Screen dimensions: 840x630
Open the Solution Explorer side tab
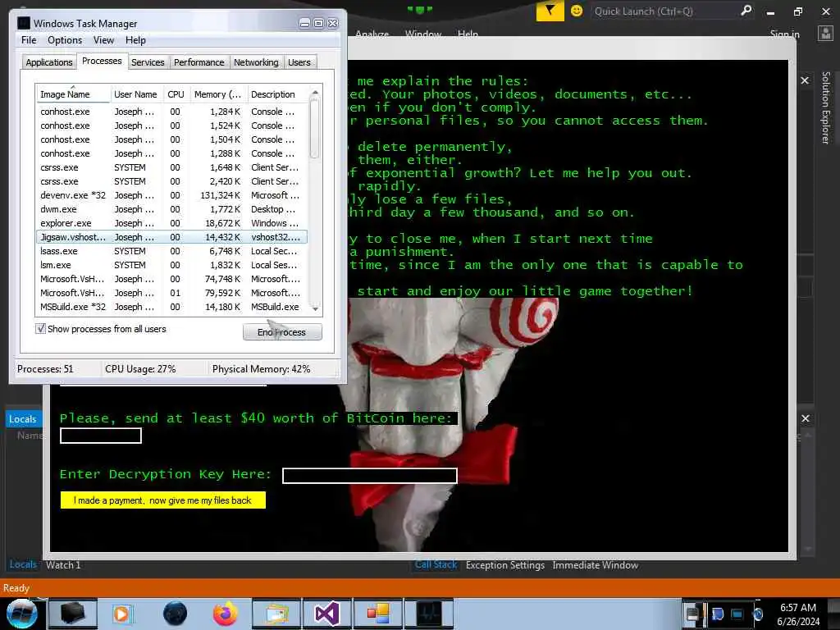coord(825,107)
